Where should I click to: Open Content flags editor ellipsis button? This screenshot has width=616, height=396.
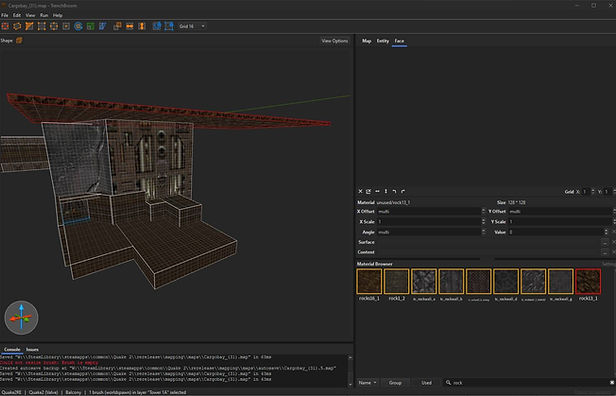[x=605, y=252]
